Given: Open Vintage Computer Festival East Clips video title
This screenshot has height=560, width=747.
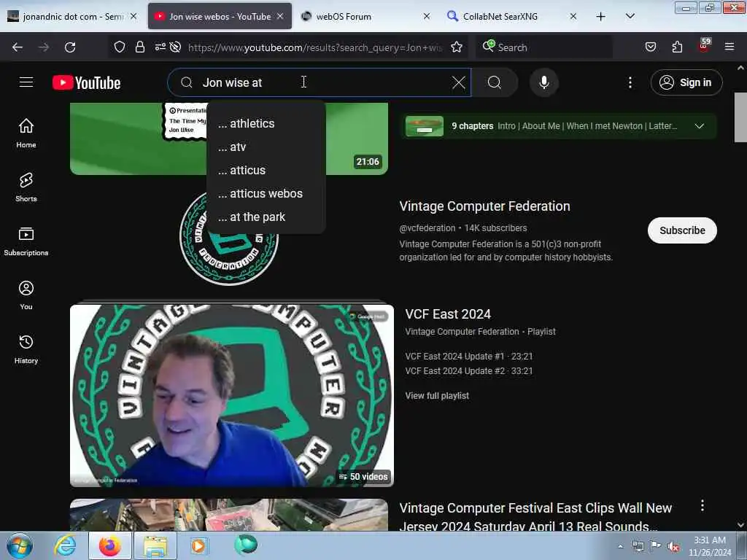Looking at the screenshot, I should (535, 517).
